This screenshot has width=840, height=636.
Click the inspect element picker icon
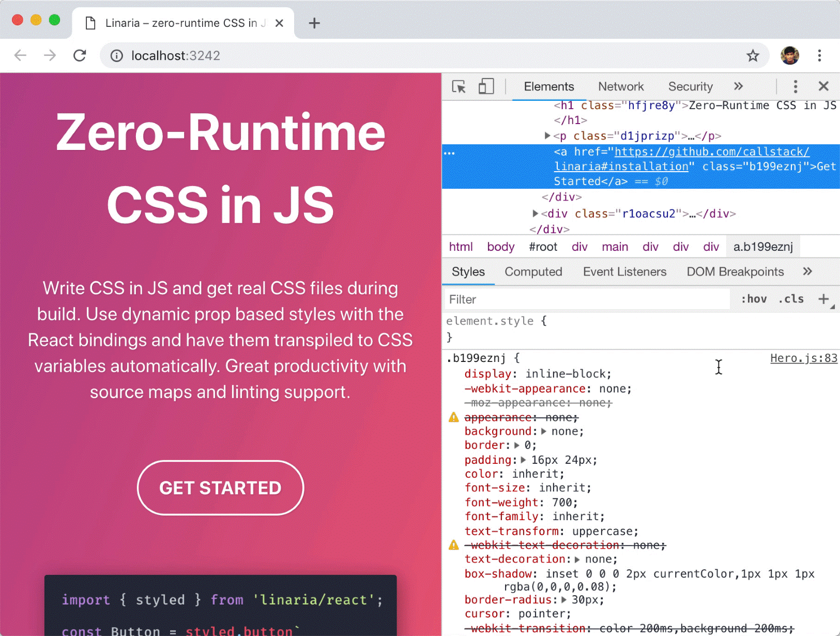pos(459,86)
